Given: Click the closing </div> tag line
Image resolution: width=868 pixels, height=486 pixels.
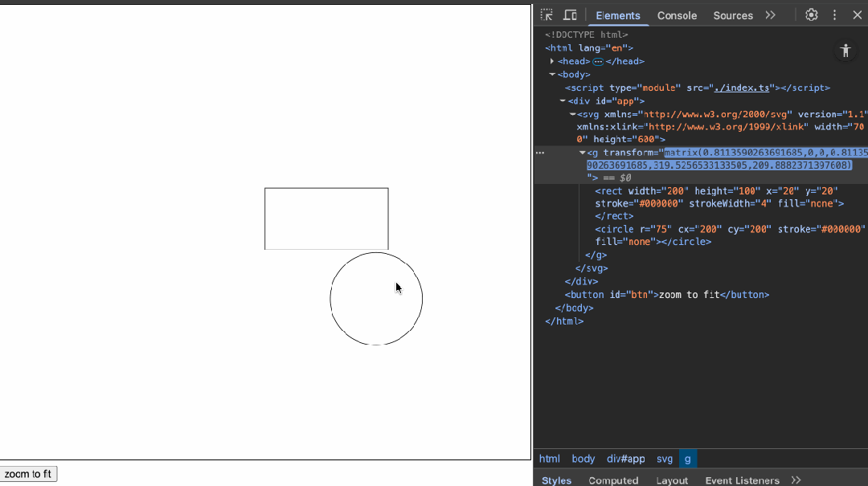Looking at the screenshot, I should [581, 281].
